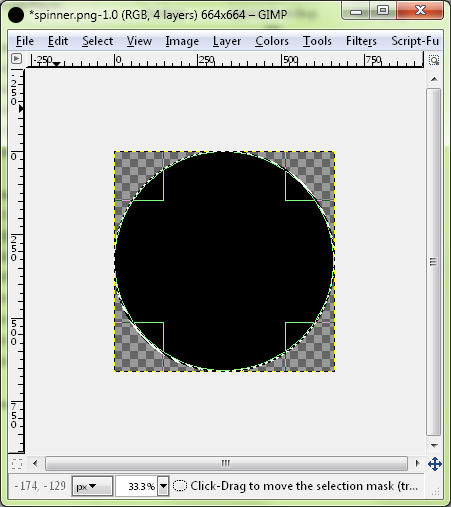This screenshot has height=507, width=451.
Task: Click the horizontal scrollbar thumb
Action: [226, 463]
